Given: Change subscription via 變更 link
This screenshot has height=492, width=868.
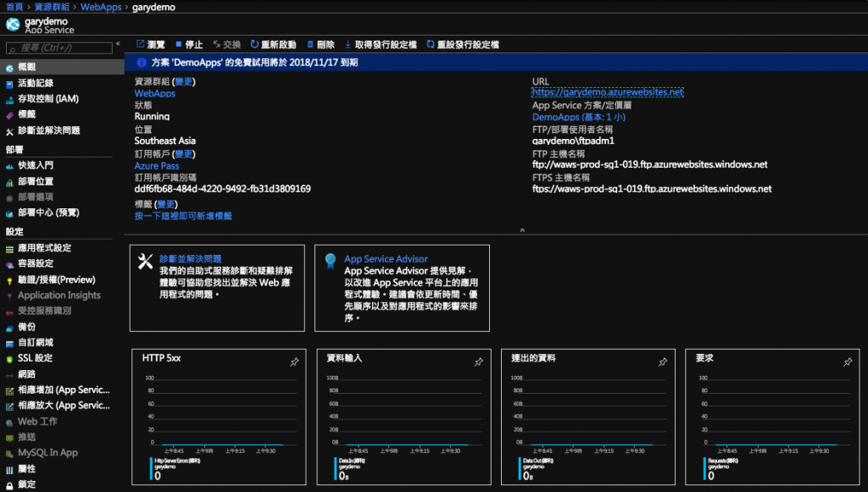Looking at the screenshot, I should click(x=184, y=154).
